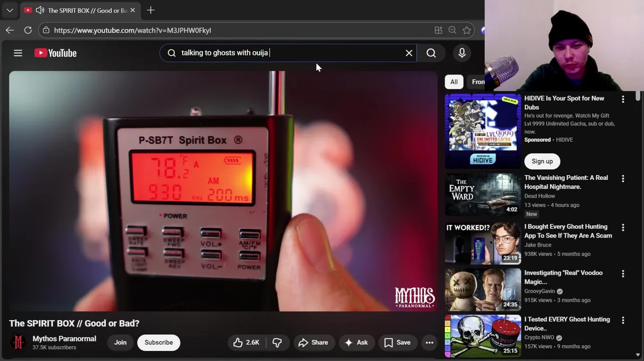Open Investigating Real Voodoo Magic title

coord(563,277)
